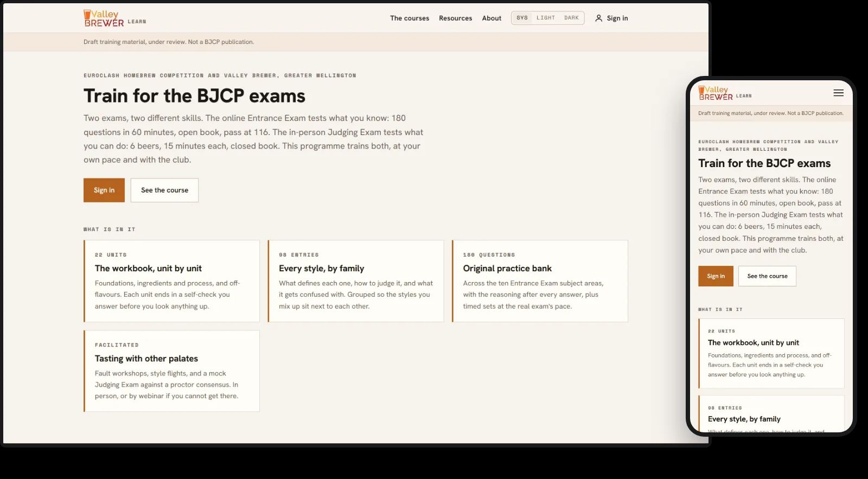Viewport: 868px width, 479px height.
Task: Click the "180 QUESTIONS" label
Action: [489, 255]
